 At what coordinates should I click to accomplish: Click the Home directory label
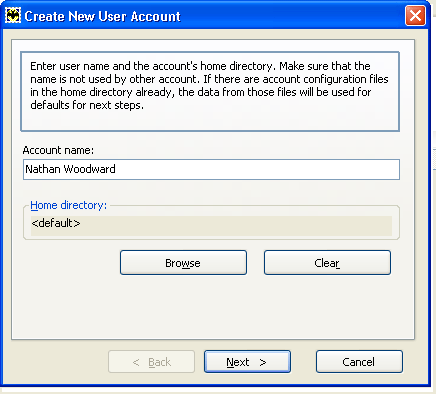click(x=69, y=205)
